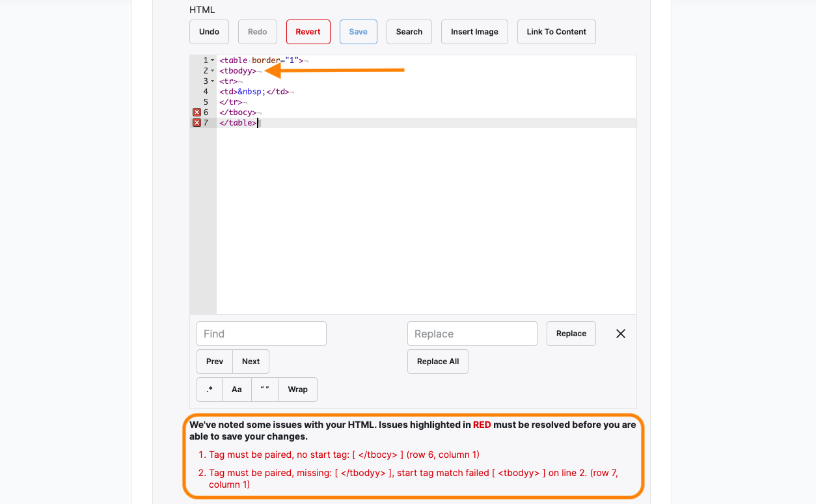Click the Redo button
Image resolution: width=816 pixels, height=504 pixels.
(x=257, y=31)
